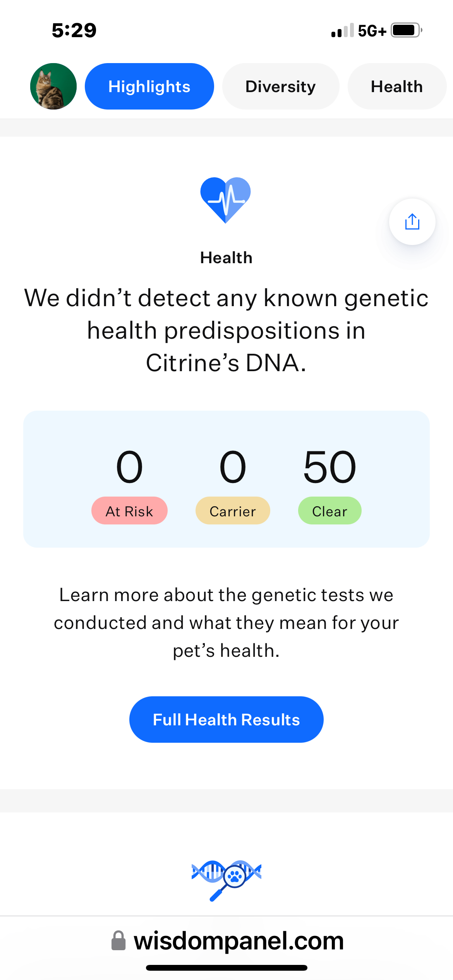The image size is (453, 980).
Task: Tap the share icon button
Action: 412,222
